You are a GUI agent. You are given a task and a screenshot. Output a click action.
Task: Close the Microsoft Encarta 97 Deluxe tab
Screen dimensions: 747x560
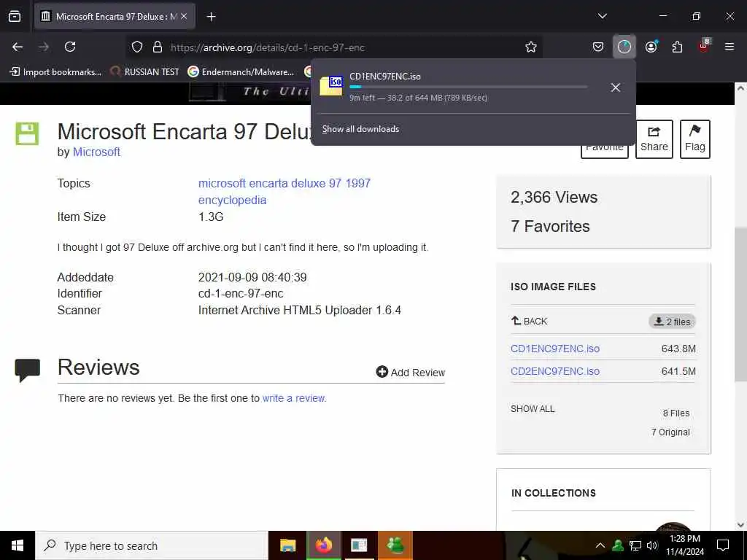pyautogui.click(x=184, y=16)
